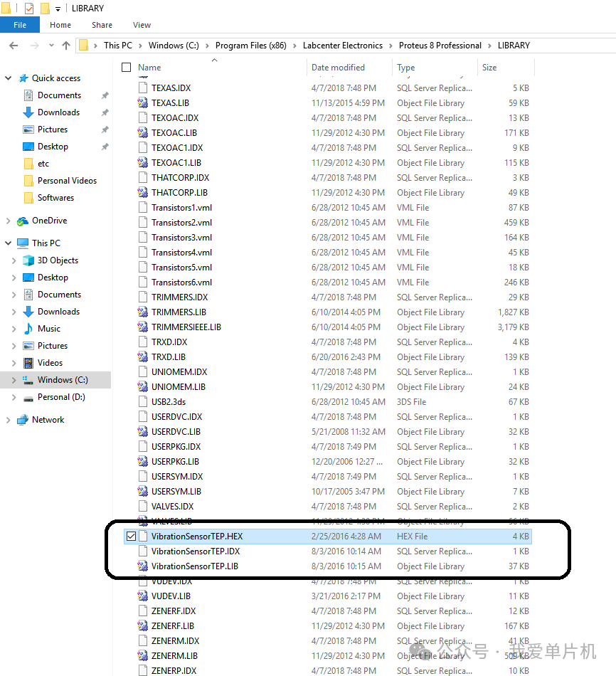Click the TRIMMERS.LIB file icon
The height and width of the screenshot is (676, 616).
(143, 312)
